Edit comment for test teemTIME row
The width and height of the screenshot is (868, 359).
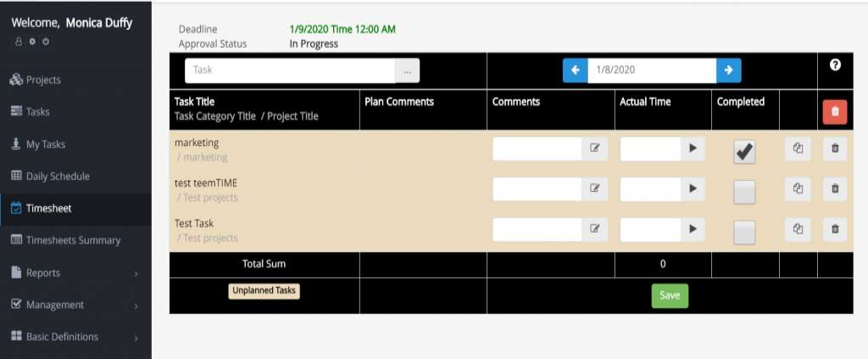tap(595, 189)
